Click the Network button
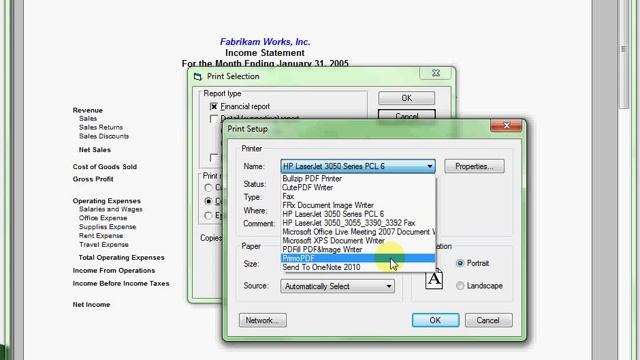 [262, 320]
